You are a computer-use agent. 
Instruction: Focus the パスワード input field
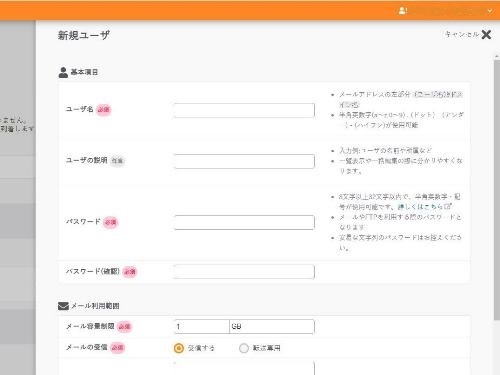tap(244, 222)
